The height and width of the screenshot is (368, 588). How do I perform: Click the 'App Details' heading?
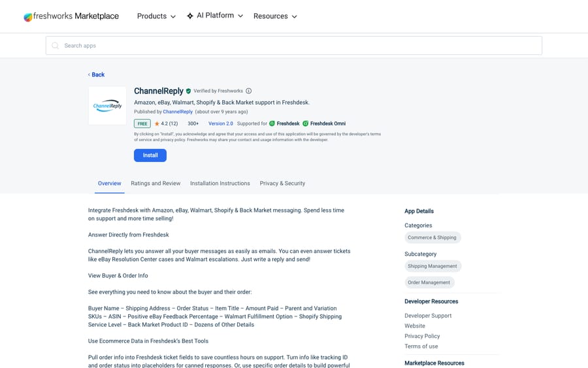(419, 211)
